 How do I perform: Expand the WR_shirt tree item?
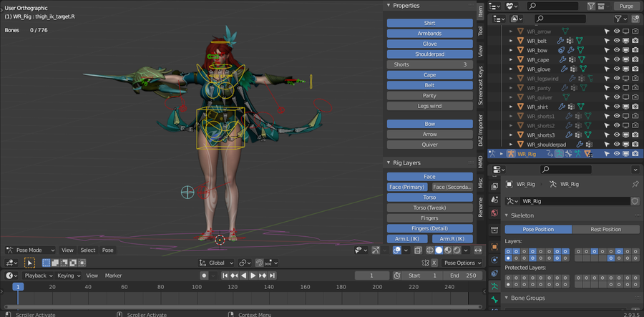tap(511, 107)
